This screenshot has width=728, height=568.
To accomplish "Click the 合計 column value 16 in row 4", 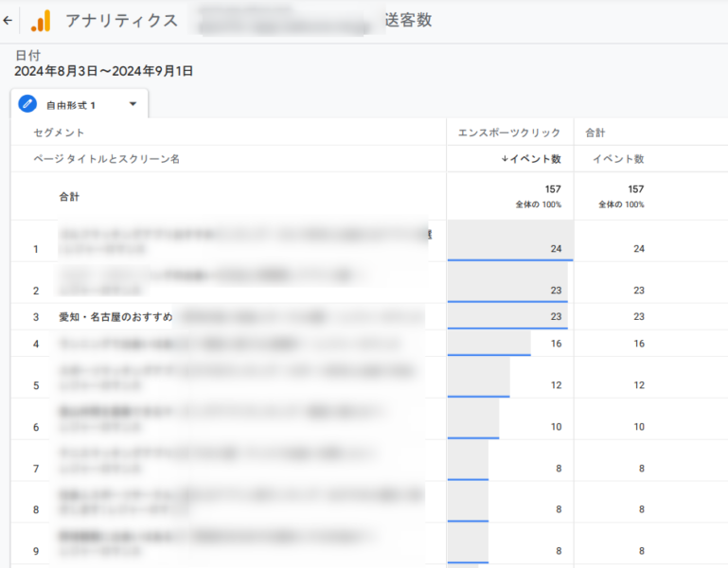I will (x=639, y=344).
